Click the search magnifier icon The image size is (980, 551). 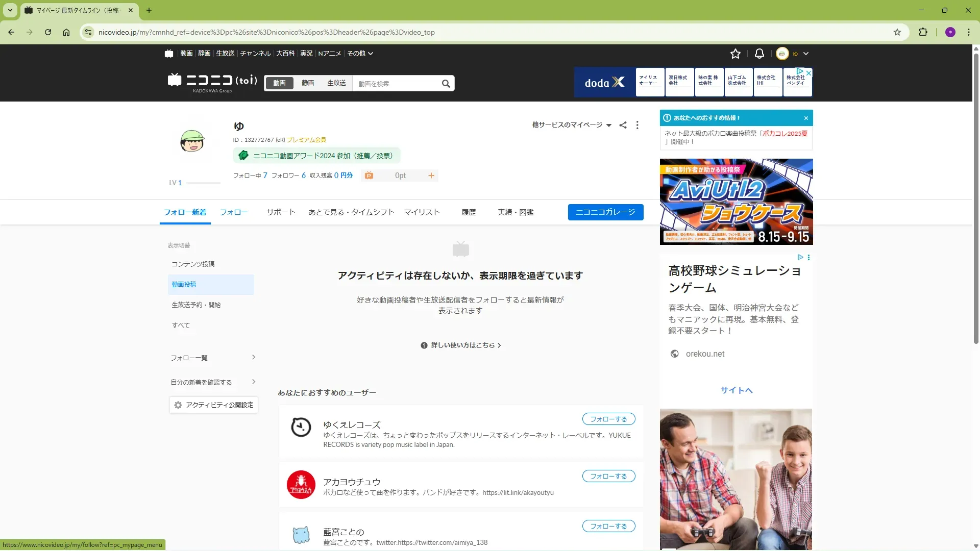pyautogui.click(x=446, y=84)
